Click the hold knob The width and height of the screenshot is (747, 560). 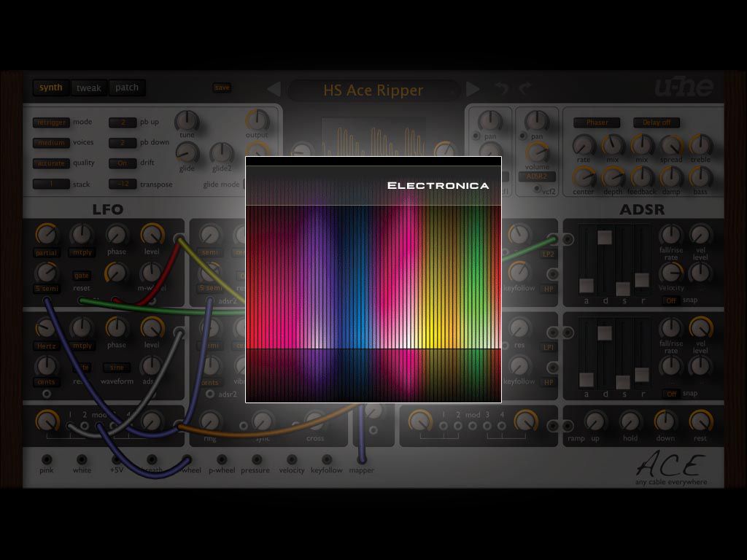[630, 421]
